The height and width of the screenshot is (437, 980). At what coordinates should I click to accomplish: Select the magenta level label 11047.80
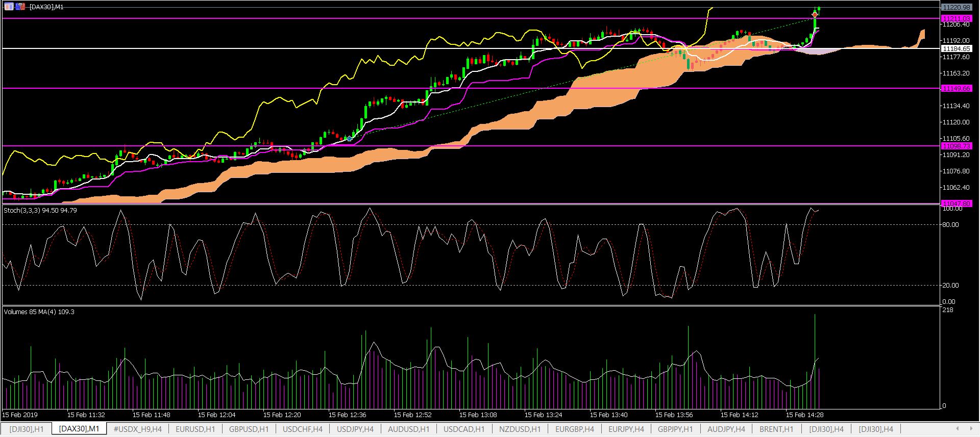[957, 203]
